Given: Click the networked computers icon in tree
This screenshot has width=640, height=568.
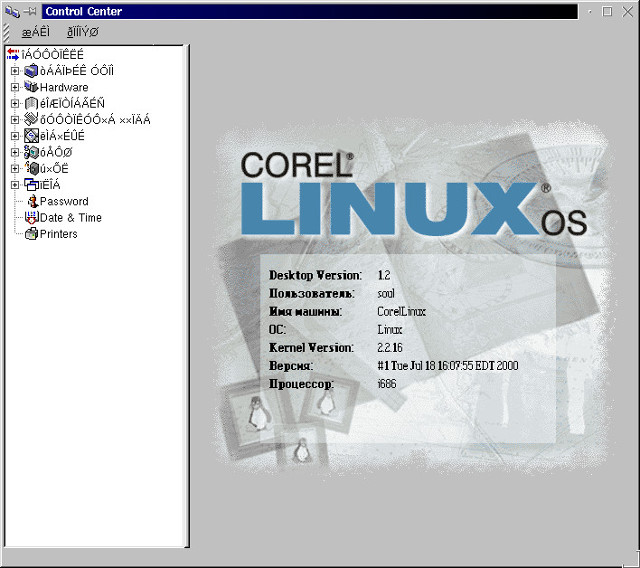Looking at the screenshot, I should coord(31,152).
